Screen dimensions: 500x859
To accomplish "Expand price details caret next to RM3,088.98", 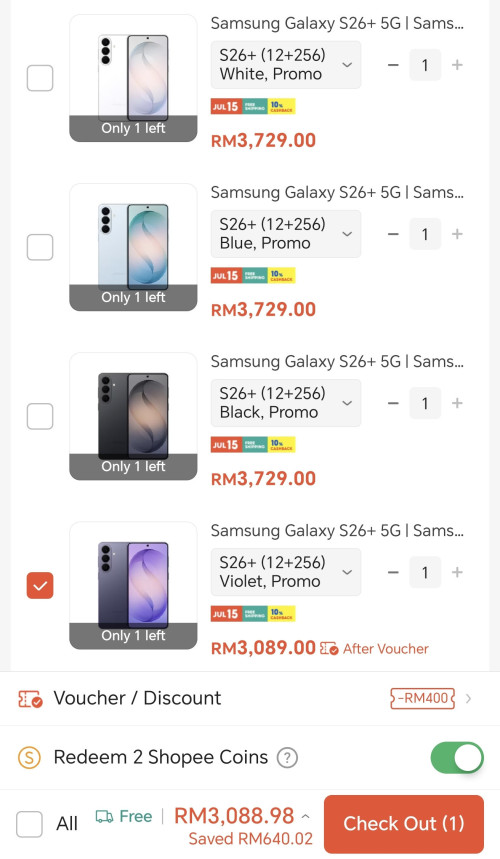I will coord(306,817).
